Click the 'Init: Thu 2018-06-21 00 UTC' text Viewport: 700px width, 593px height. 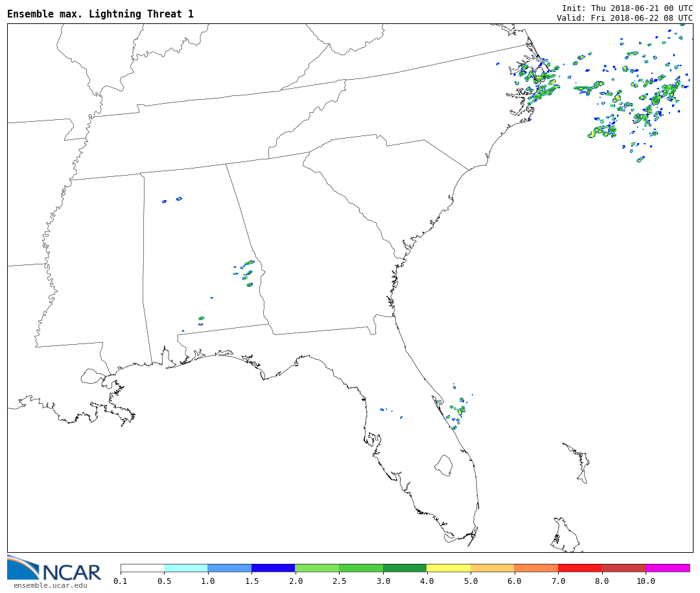[627, 8]
